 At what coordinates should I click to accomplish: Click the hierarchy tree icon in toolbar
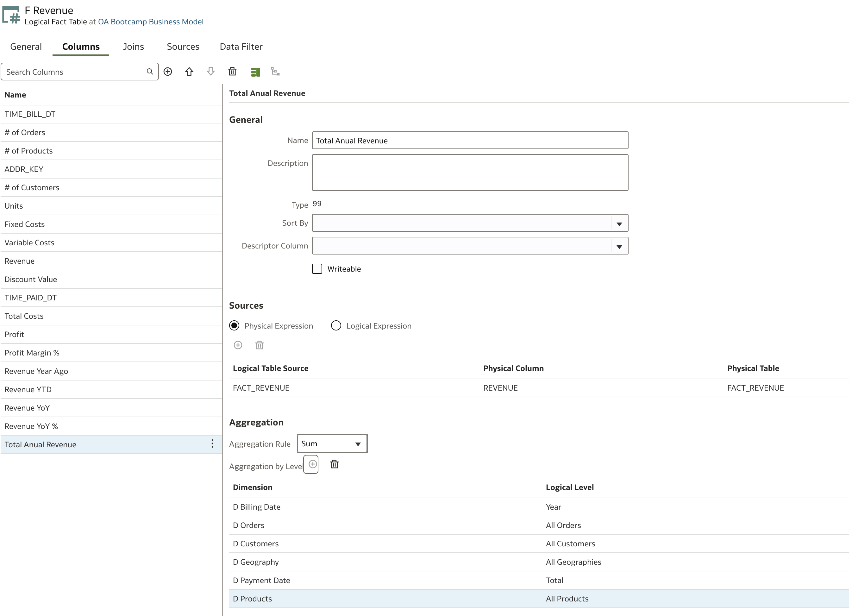[x=275, y=72]
